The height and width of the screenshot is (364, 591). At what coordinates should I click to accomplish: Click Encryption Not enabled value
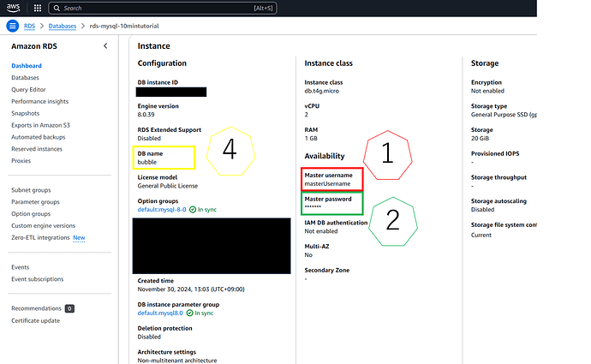click(487, 91)
